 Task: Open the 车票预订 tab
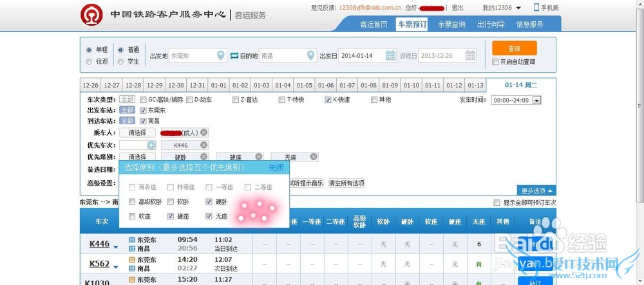pos(412,24)
